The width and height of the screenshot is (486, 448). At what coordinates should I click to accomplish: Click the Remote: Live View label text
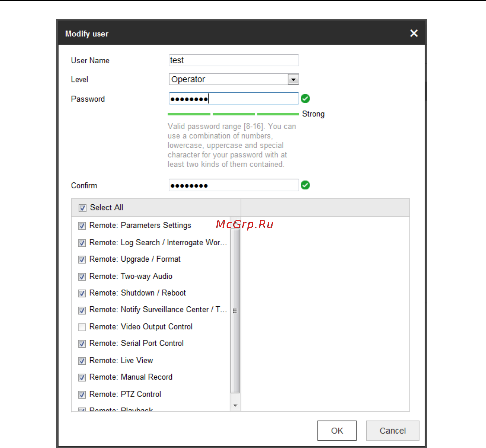coord(121,361)
